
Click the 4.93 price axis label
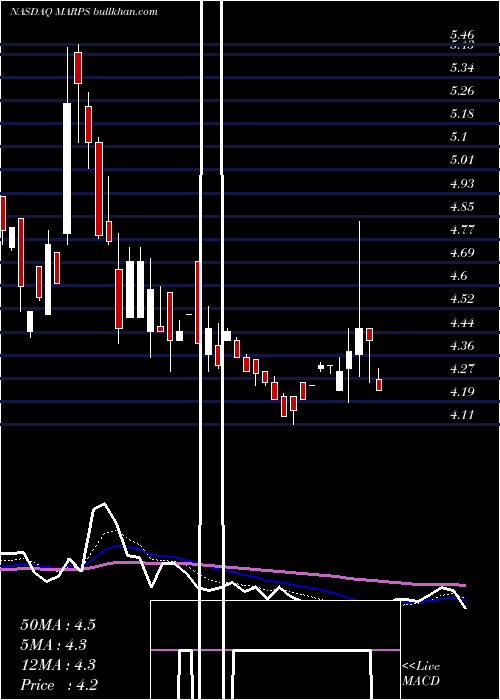pos(462,183)
